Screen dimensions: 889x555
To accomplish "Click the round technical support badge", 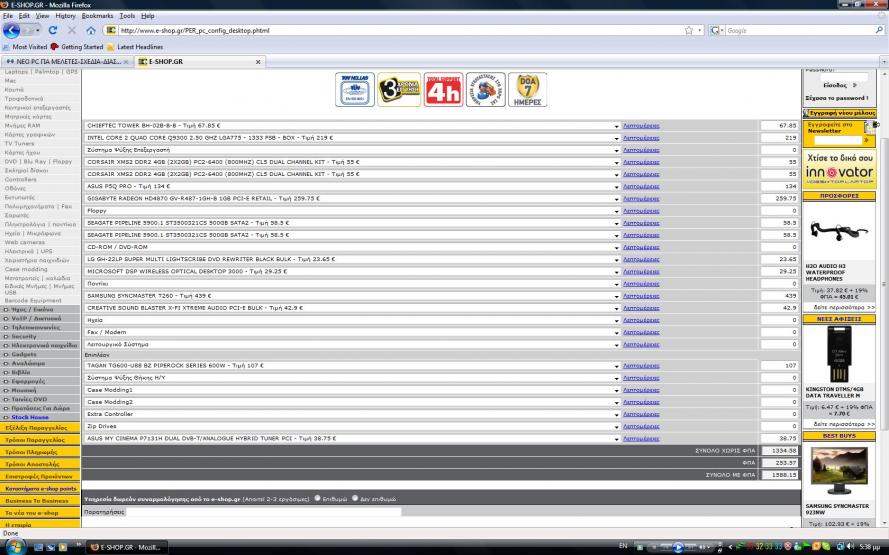I will point(486,90).
